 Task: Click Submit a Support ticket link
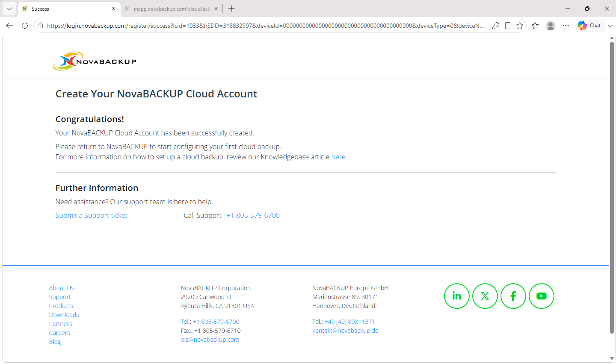coord(92,215)
